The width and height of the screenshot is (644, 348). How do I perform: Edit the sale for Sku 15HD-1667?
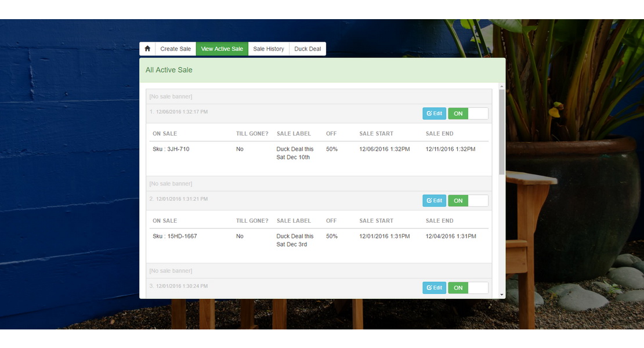[434, 201]
